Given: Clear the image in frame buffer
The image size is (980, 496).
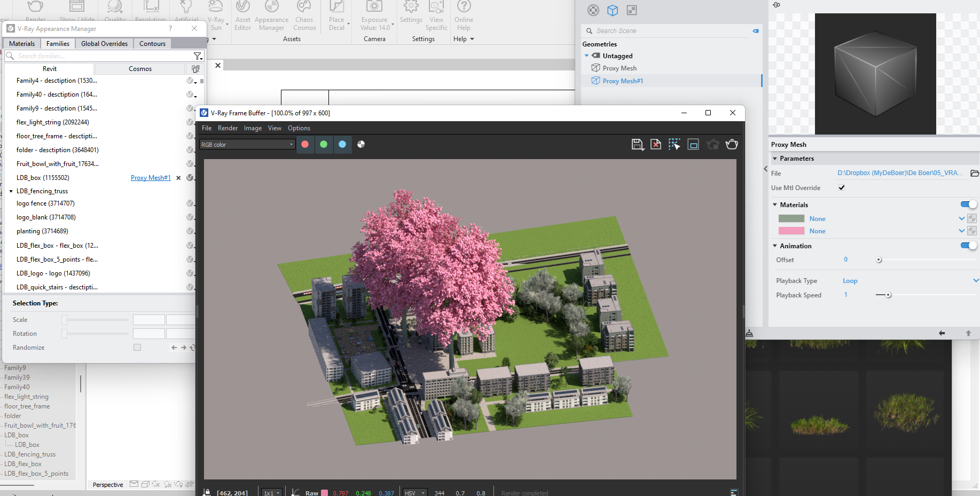Looking at the screenshot, I should [656, 144].
